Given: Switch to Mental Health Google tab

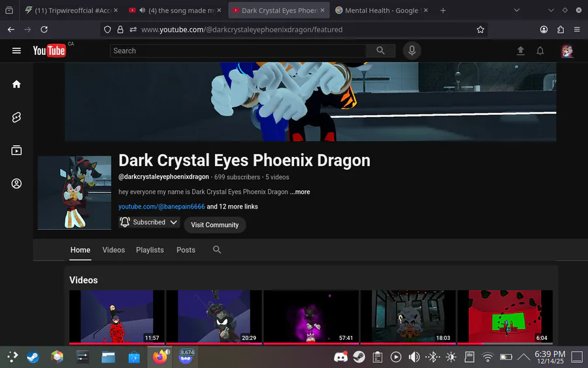Looking at the screenshot, I should [x=382, y=10].
